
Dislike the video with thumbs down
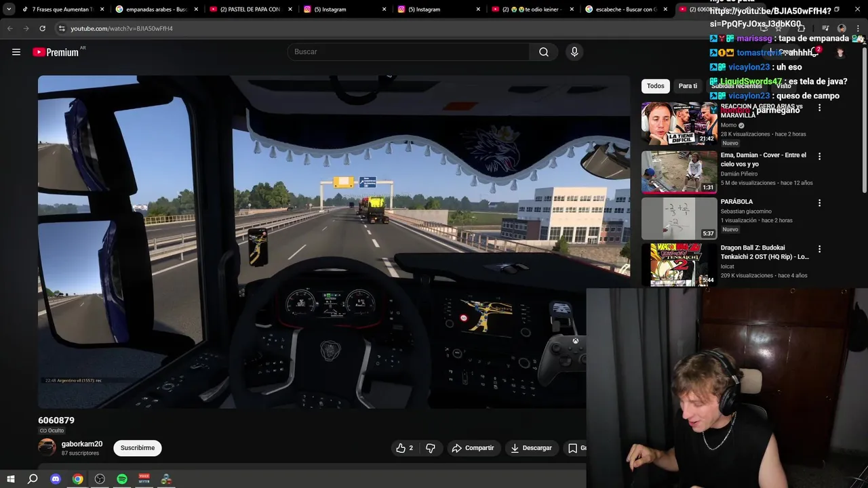431,448
